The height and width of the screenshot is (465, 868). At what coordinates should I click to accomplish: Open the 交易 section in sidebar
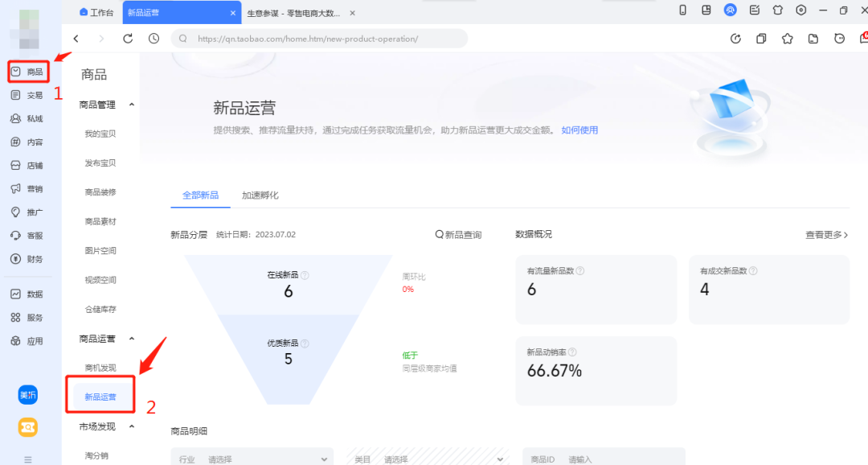[27, 95]
